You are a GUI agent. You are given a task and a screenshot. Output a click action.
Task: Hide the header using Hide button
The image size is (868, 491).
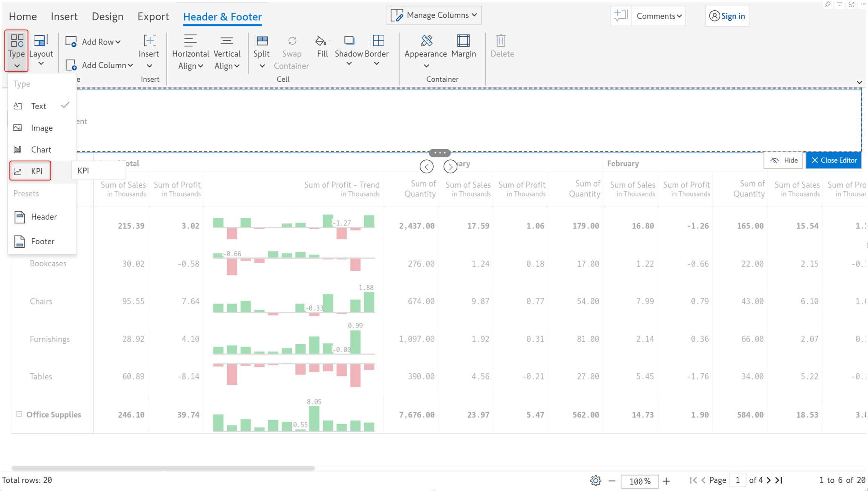pos(784,160)
